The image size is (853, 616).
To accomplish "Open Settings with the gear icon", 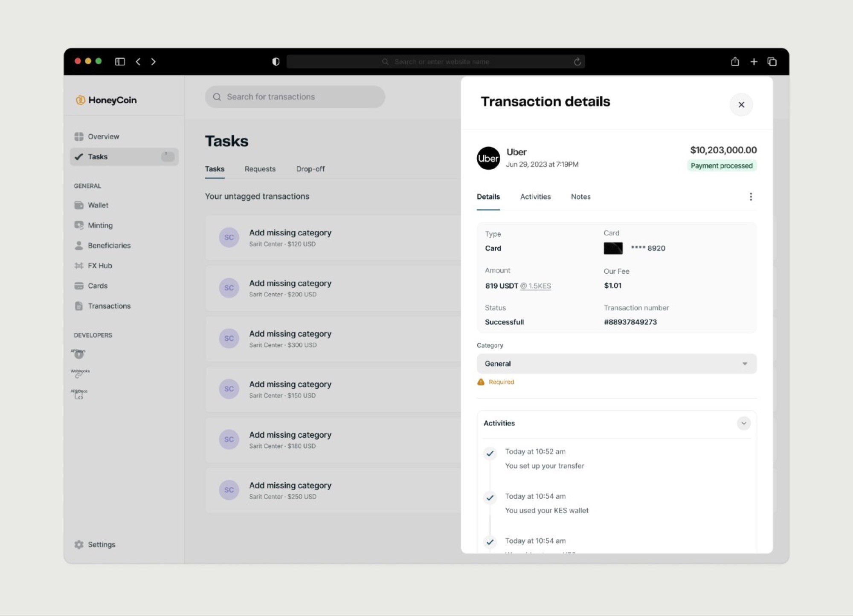I will [95, 544].
